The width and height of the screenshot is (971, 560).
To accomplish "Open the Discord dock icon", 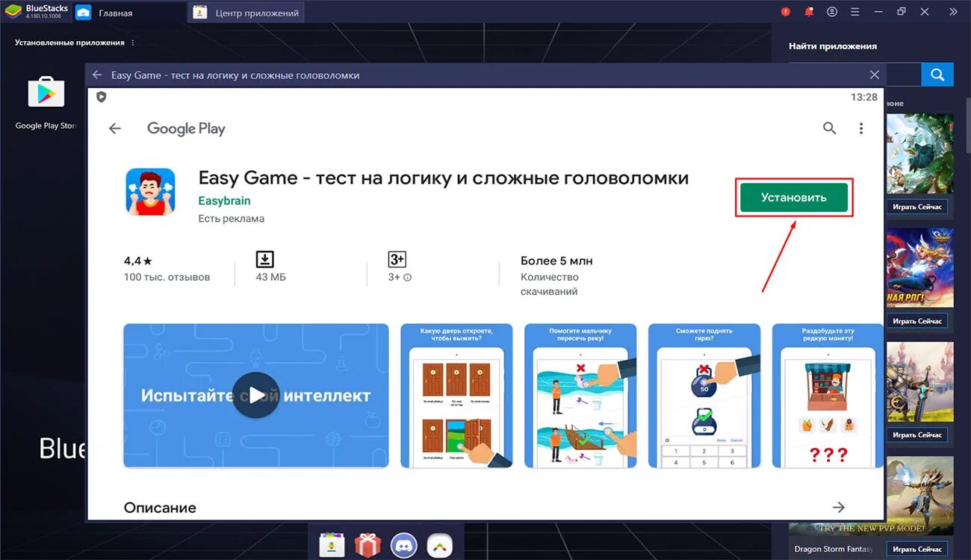I will [404, 546].
